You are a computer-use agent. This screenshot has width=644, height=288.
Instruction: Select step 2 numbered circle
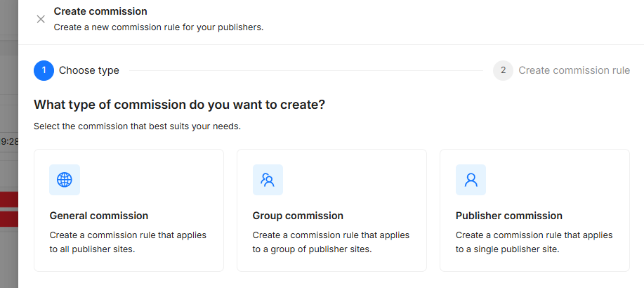503,70
